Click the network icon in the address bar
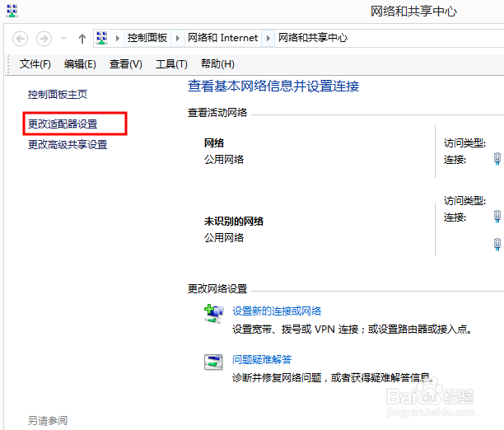This screenshot has width=504, height=430. point(102,38)
